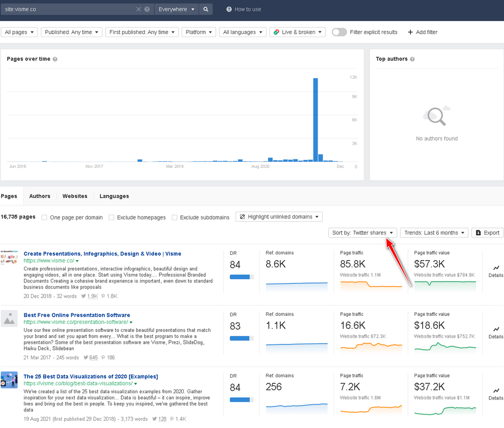Click Page traffic 85.8K value

click(353, 264)
